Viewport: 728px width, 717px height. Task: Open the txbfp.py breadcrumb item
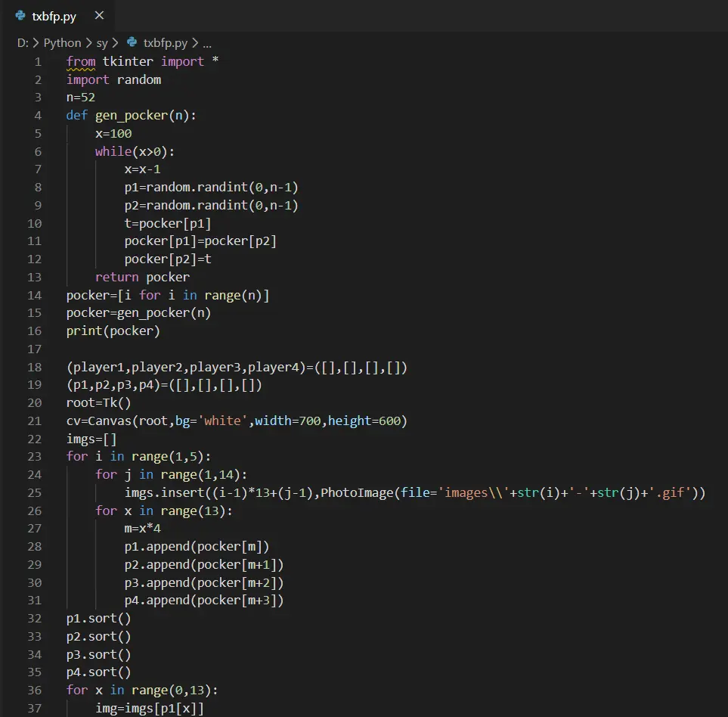coord(166,43)
